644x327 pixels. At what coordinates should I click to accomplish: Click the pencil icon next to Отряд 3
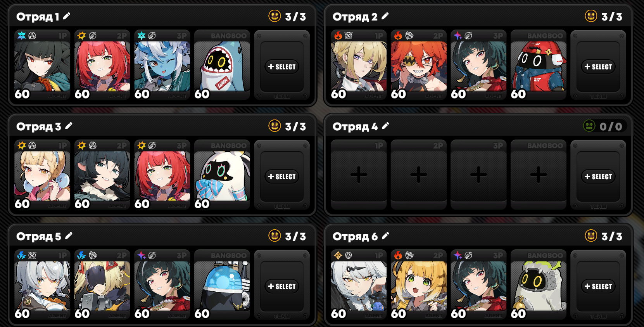(x=69, y=126)
